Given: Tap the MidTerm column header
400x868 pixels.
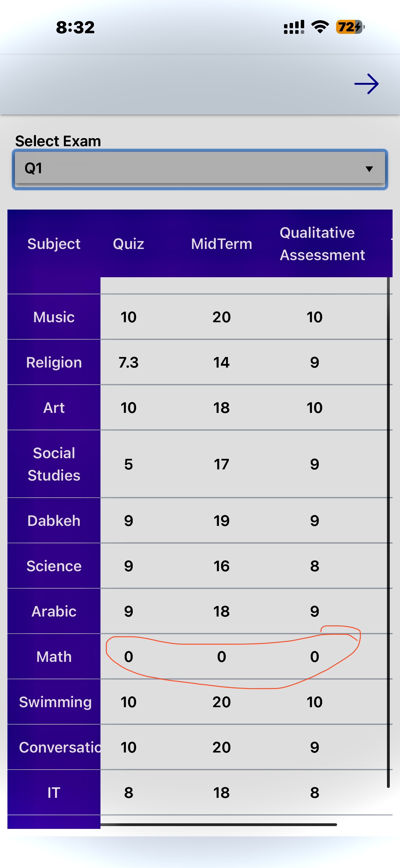Looking at the screenshot, I should 221,244.
